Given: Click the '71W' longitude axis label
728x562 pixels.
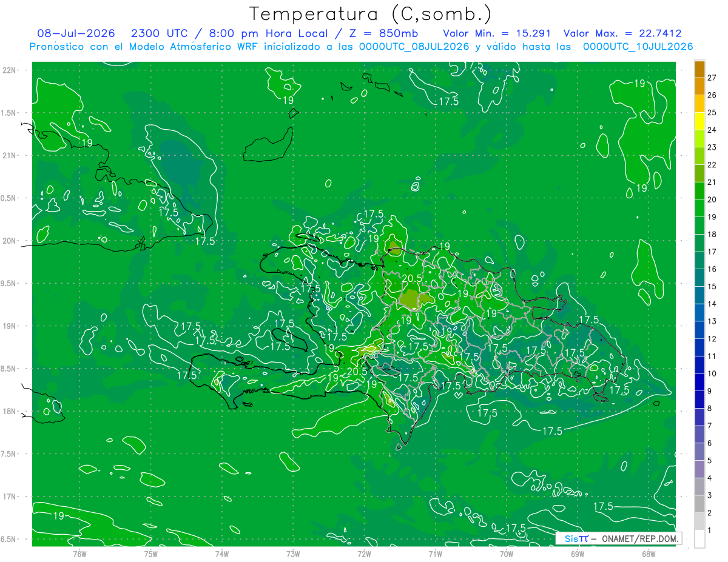Looking at the screenshot, I should click(x=436, y=554).
